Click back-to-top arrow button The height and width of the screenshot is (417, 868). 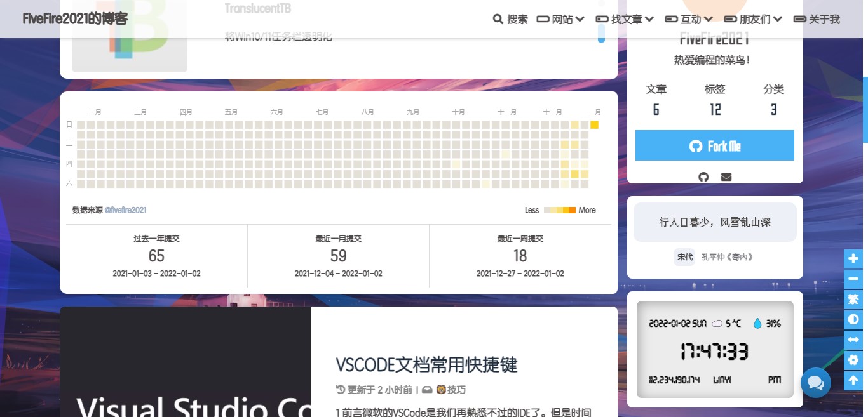(x=853, y=380)
